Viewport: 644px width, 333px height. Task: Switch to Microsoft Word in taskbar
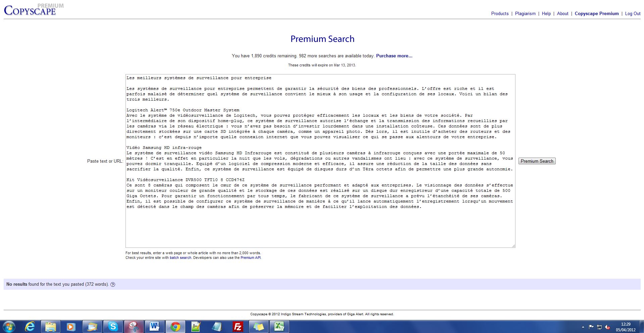[154, 326]
